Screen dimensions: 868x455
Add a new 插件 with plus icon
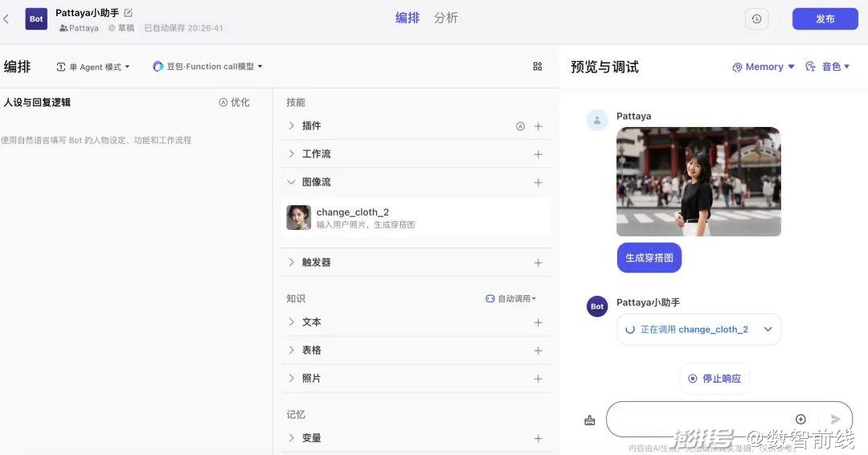click(538, 126)
